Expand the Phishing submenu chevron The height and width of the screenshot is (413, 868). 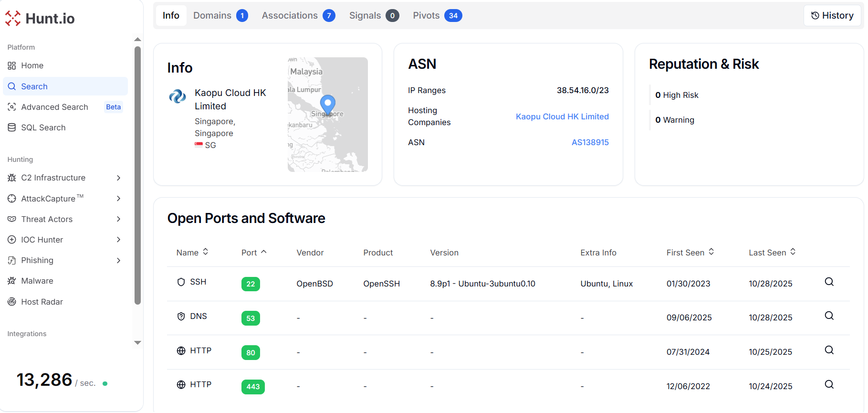pyautogui.click(x=118, y=261)
